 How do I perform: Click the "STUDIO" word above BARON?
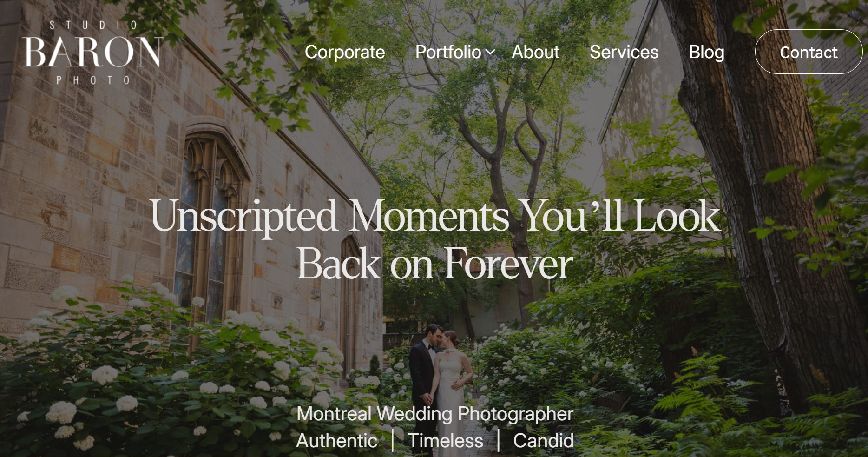point(93,26)
